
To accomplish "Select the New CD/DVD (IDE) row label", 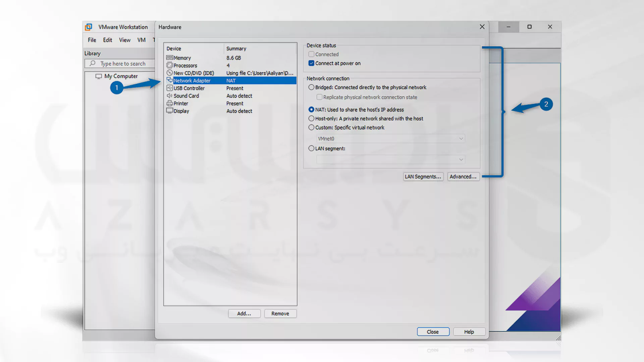I will pos(194,73).
